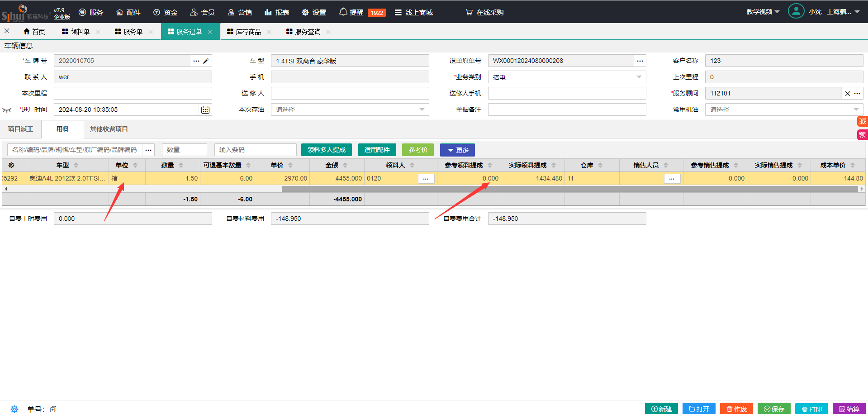This screenshot has height=414, width=868.
Task: Open the 本次存油 dropdown
Action: pos(422,109)
